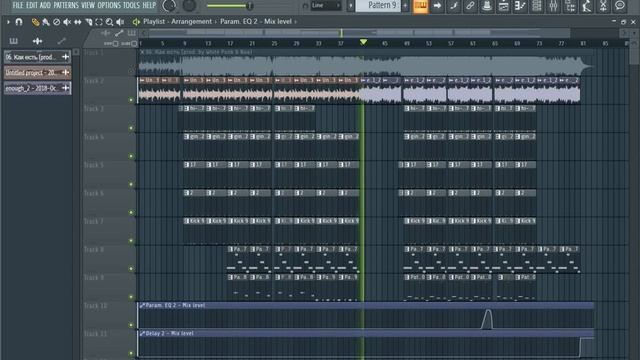The image size is (640, 360).
Task: Select the mute tool in playlist toolbar
Action: point(67,22)
